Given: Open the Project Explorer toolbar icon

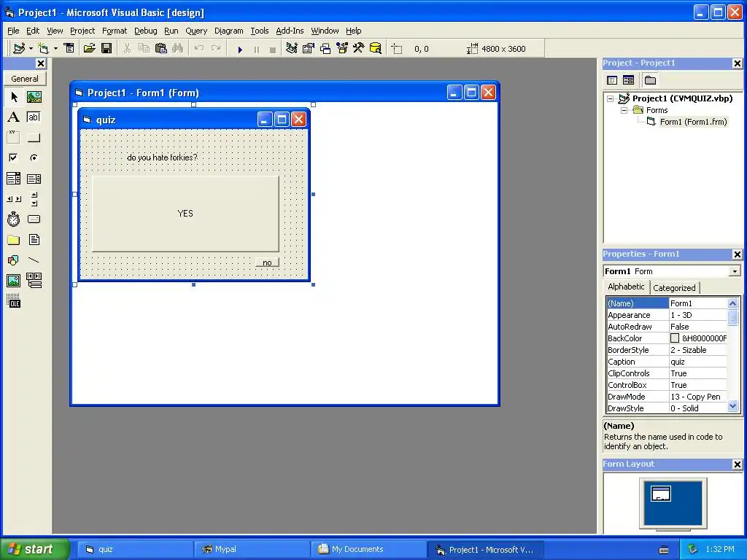Looking at the screenshot, I should click(292, 48).
